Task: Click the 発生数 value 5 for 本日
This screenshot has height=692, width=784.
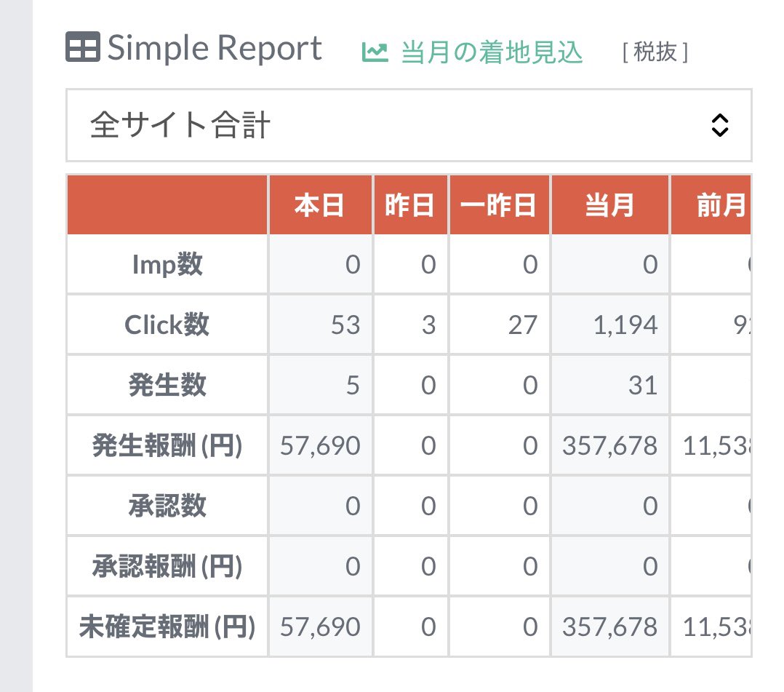Action: 353,385
